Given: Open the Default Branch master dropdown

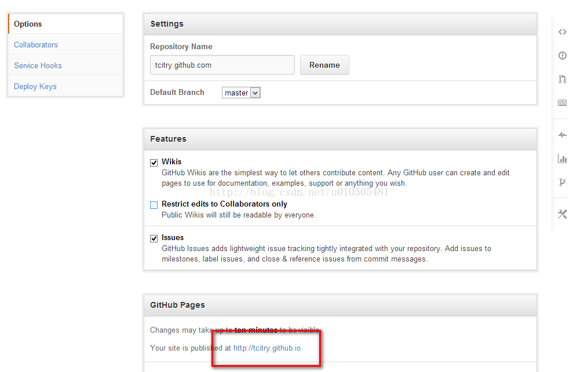Looking at the screenshot, I should pos(241,93).
